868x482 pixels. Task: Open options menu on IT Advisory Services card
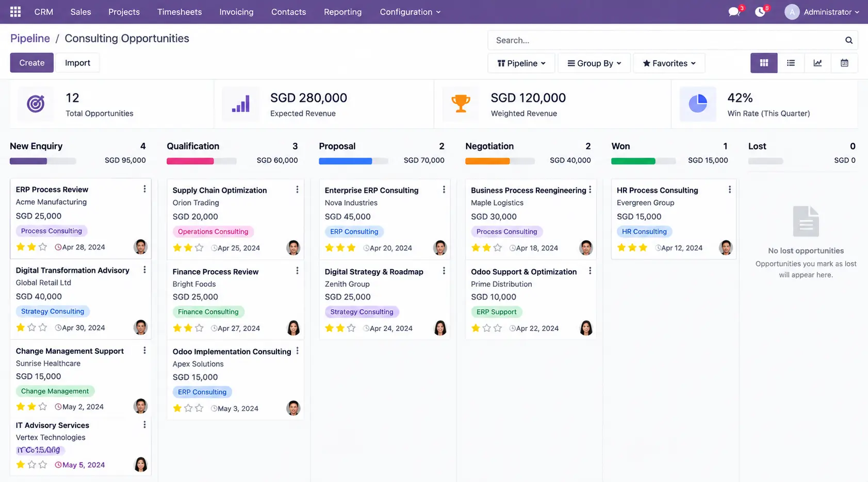(x=144, y=425)
